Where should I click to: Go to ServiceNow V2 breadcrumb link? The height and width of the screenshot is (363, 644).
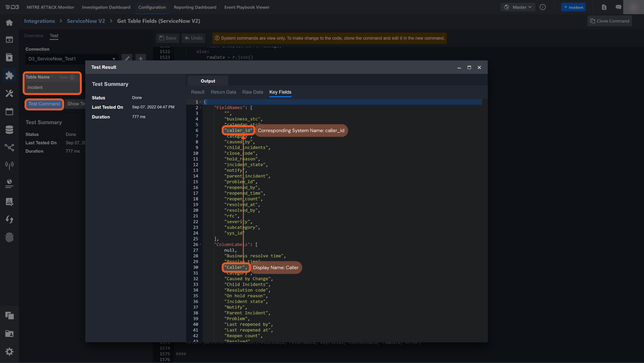pos(86,21)
